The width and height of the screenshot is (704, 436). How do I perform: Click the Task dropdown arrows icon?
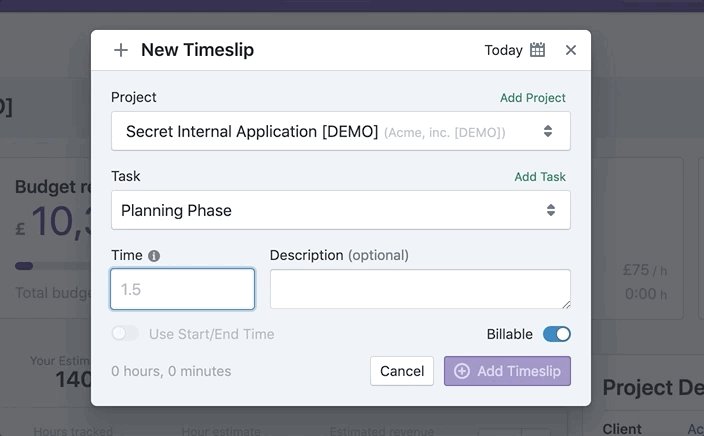[x=551, y=210]
